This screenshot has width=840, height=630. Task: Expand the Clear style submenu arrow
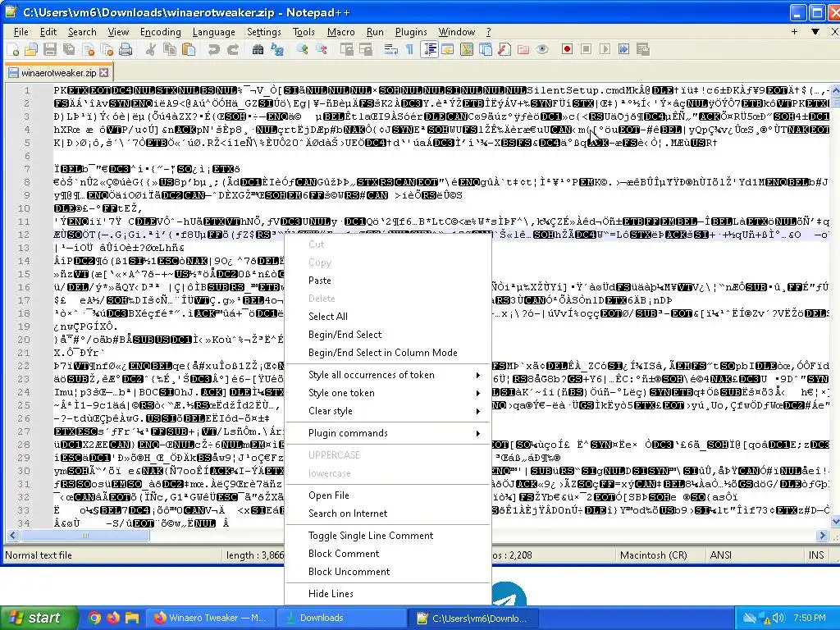pos(478,411)
